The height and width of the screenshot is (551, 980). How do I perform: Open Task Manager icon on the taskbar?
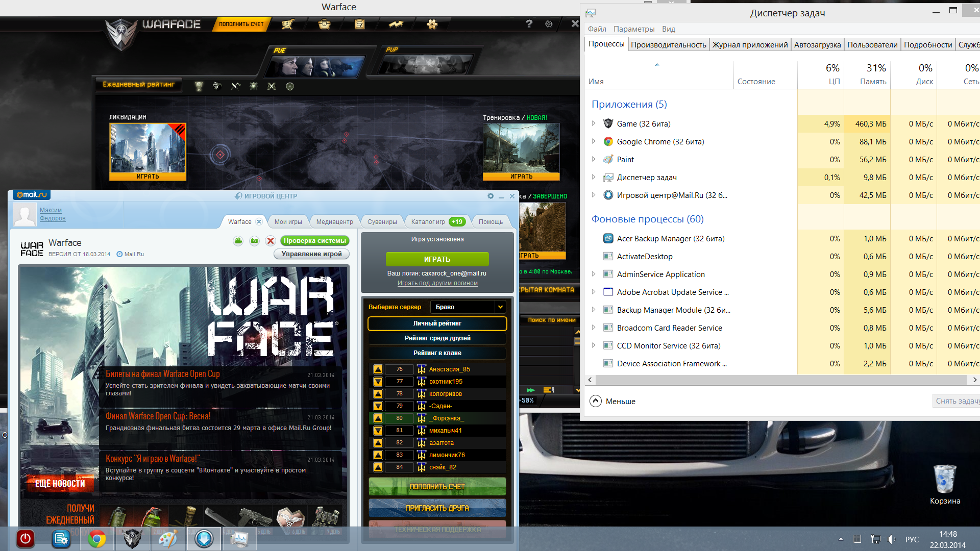click(x=239, y=539)
